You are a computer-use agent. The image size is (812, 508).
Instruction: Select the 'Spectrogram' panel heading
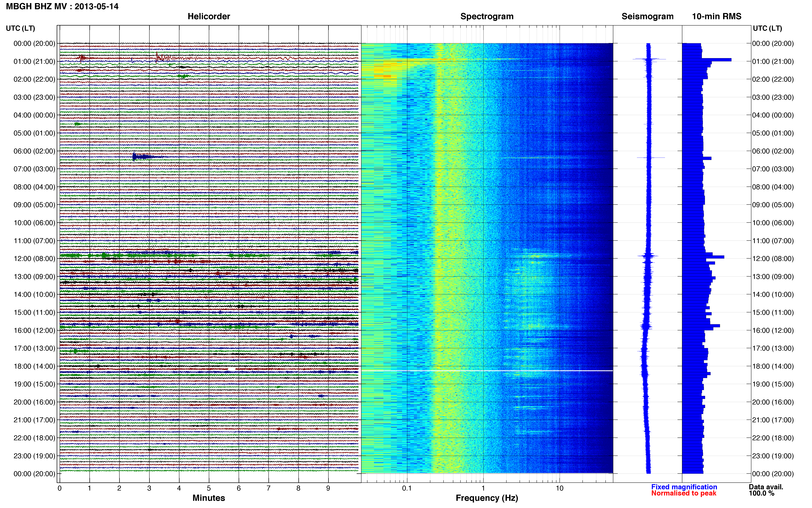(x=487, y=16)
